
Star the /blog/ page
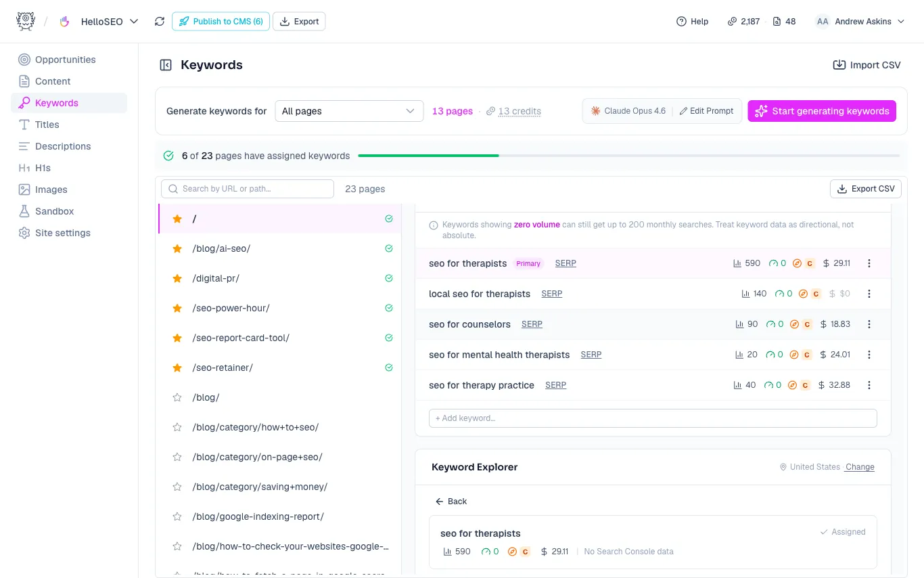tap(177, 397)
